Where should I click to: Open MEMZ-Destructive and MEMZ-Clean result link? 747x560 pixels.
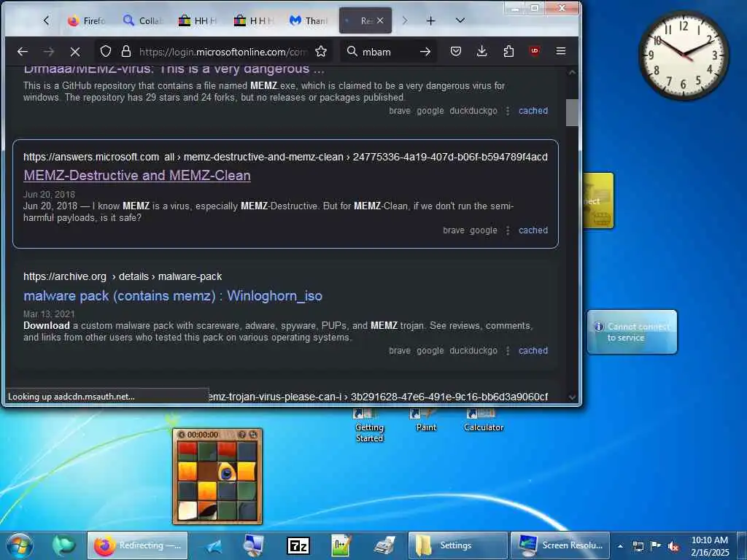click(x=137, y=175)
